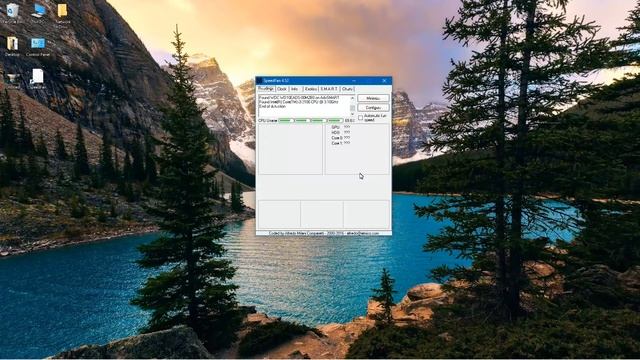
Task: Switch to the Readings tab
Action: pyautogui.click(x=266, y=89)
